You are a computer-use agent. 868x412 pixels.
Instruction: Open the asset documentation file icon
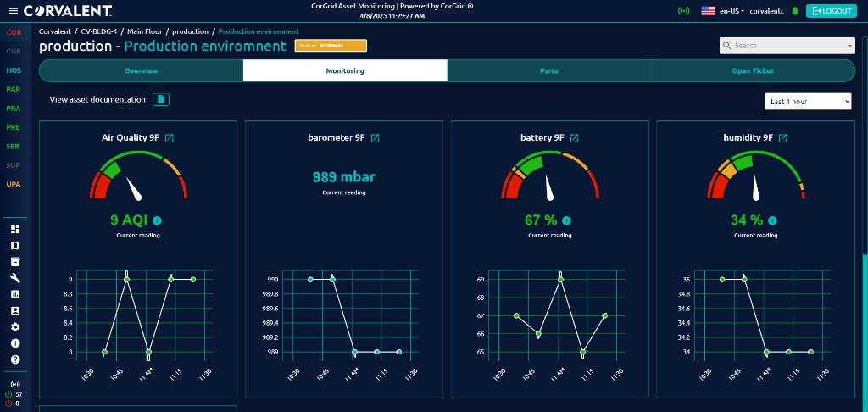point(161,100)
